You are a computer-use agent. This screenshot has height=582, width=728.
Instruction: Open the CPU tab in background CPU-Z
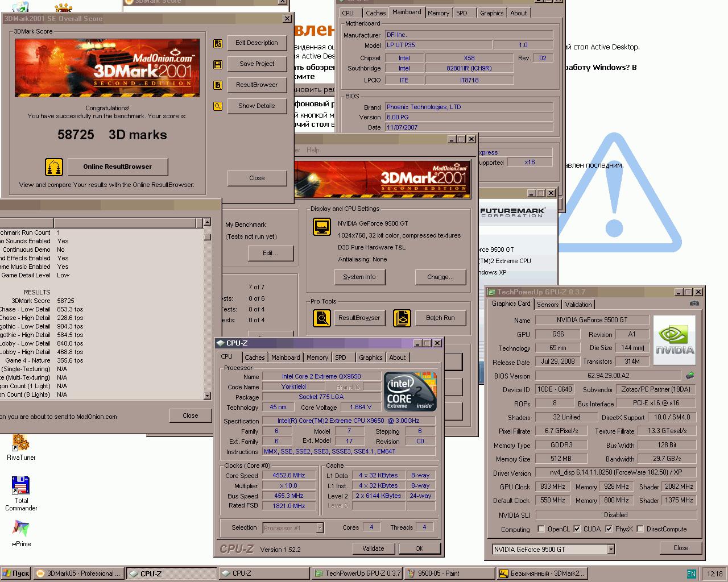coord(348,13)
